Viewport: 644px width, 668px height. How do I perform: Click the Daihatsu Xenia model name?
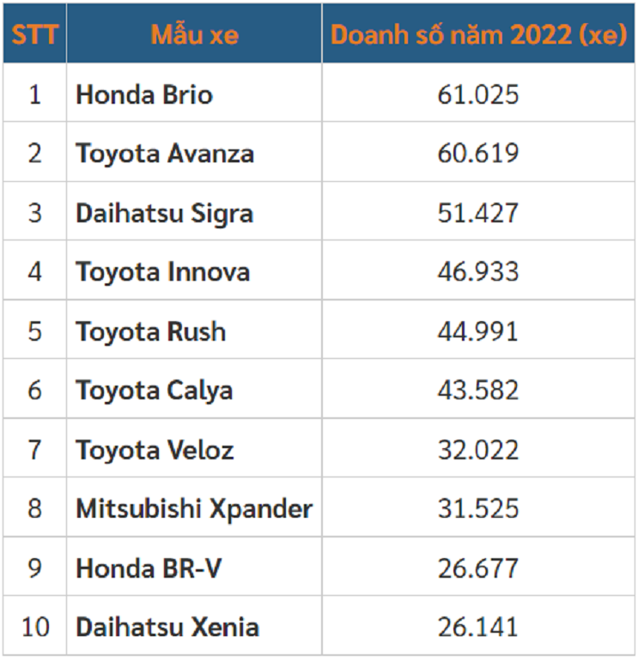167,627
